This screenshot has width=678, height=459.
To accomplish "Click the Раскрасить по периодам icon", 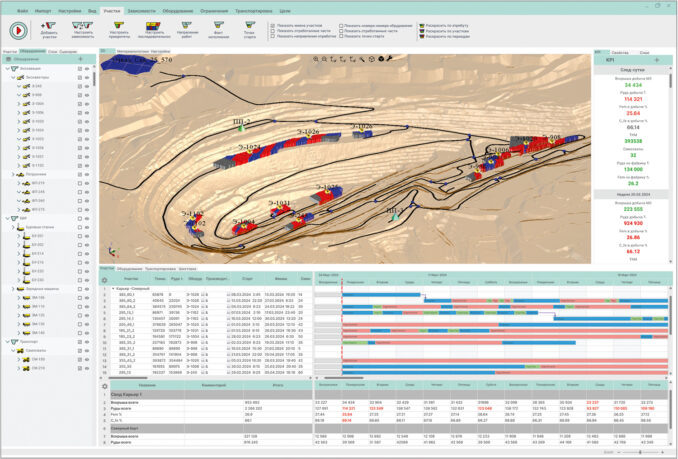I will point(422,37).
